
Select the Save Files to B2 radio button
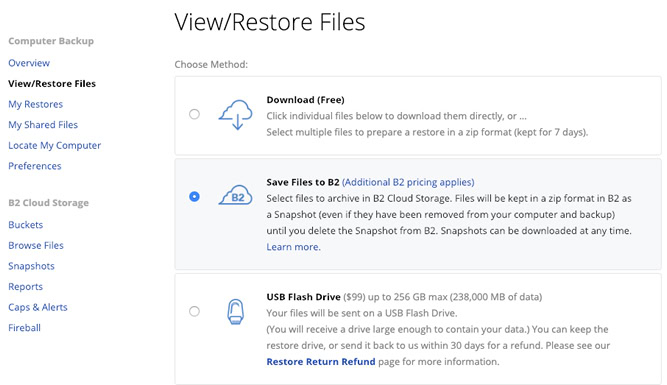coord(194,196)
